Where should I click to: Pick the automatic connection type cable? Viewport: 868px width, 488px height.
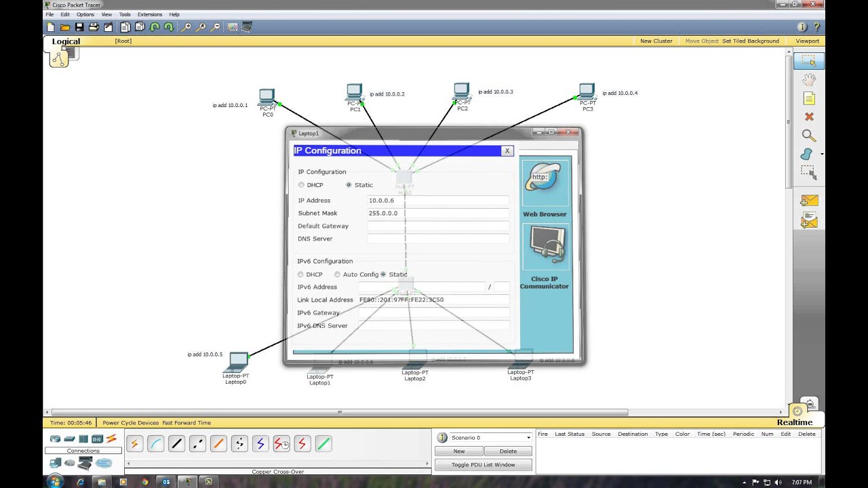pyautogui.click(x=134, y=444)
